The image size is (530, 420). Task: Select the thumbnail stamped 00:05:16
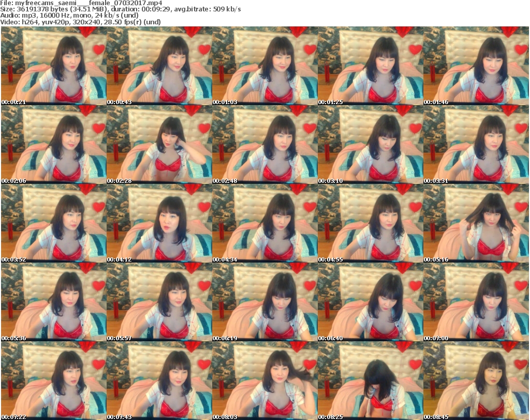click(476, 223)
